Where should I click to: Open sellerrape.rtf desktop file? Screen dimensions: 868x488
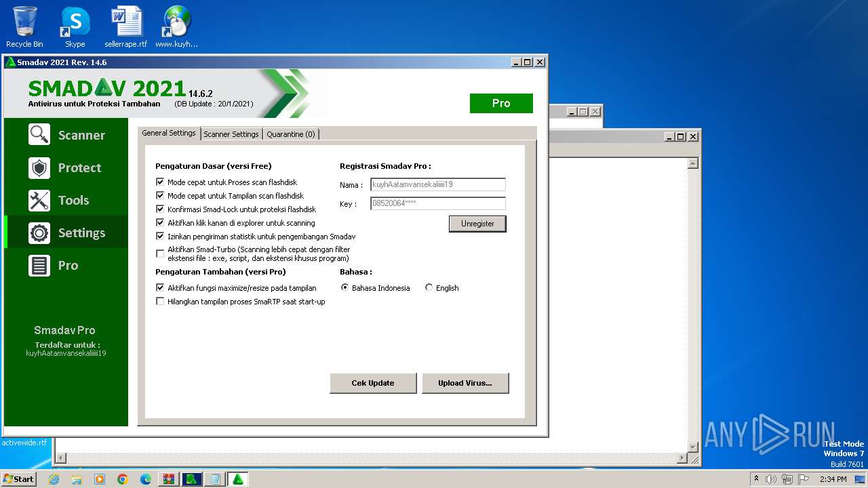(126, 27)
